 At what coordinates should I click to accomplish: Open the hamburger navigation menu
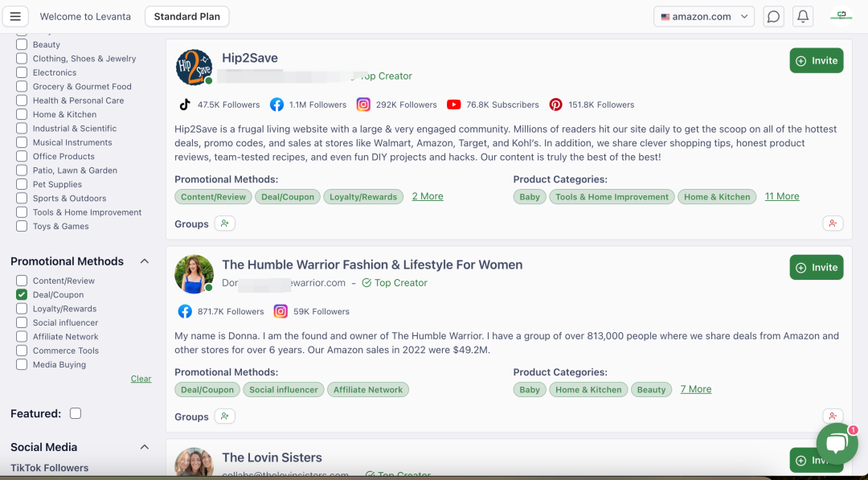click(x=15, y=17)
